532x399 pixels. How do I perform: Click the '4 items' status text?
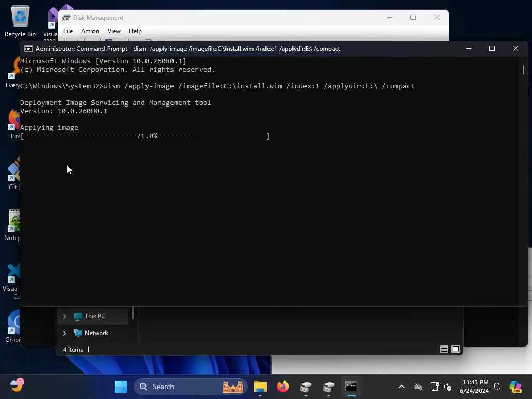tap(73, 350)
